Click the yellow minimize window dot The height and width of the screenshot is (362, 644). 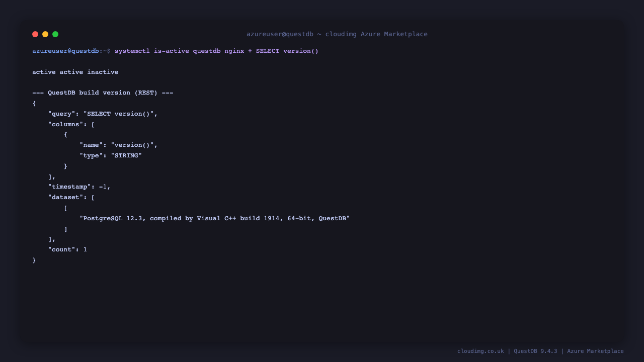click(45, 34)
